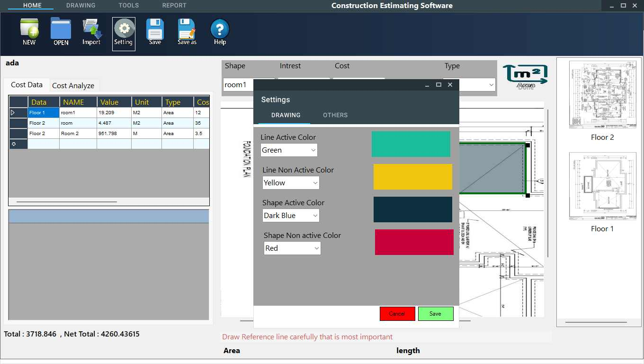644x364 pixels.
Task: Open the TOOLS ribbon tab
Action: 129,6
